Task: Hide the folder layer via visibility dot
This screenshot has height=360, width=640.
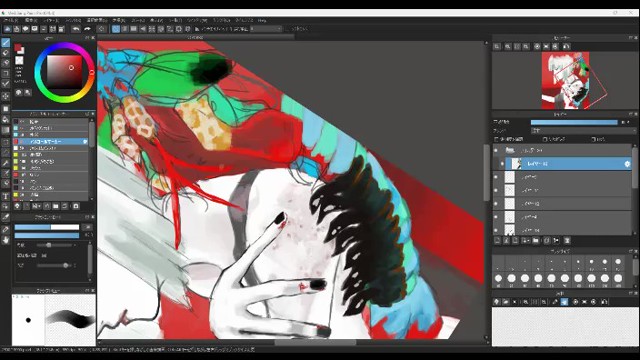Action: tap(496, 151)
